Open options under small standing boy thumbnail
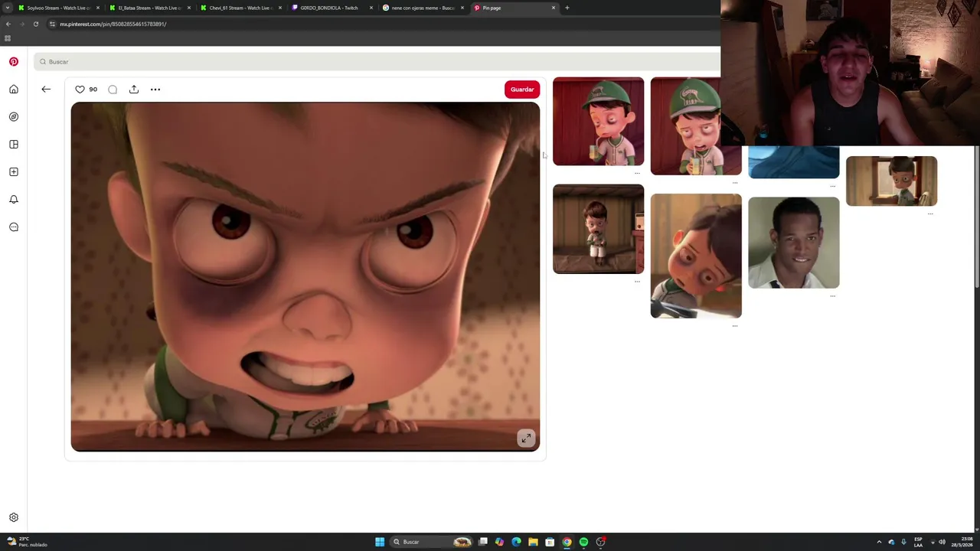 coord(637,282)
